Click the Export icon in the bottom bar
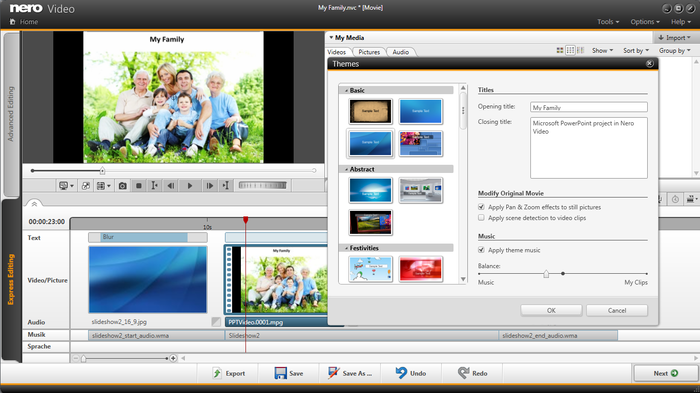 click(x=217, y=373)
